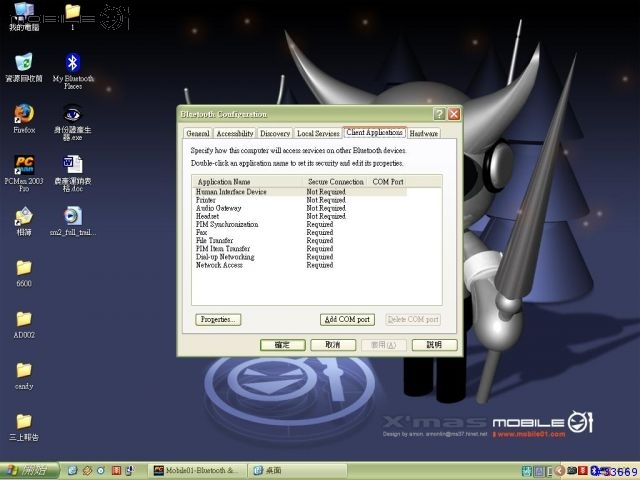Click the COM Port column header

[x=388, y=182]
